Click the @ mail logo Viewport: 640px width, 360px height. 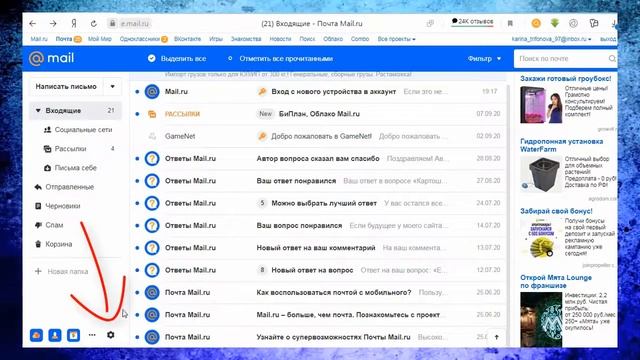[51, 58]
